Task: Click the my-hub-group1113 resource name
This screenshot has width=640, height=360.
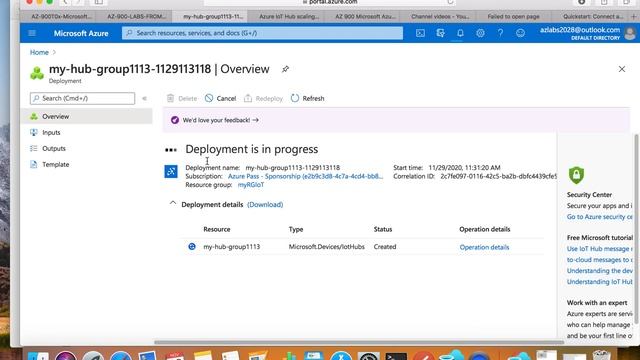Action: [x=231, y=247]
